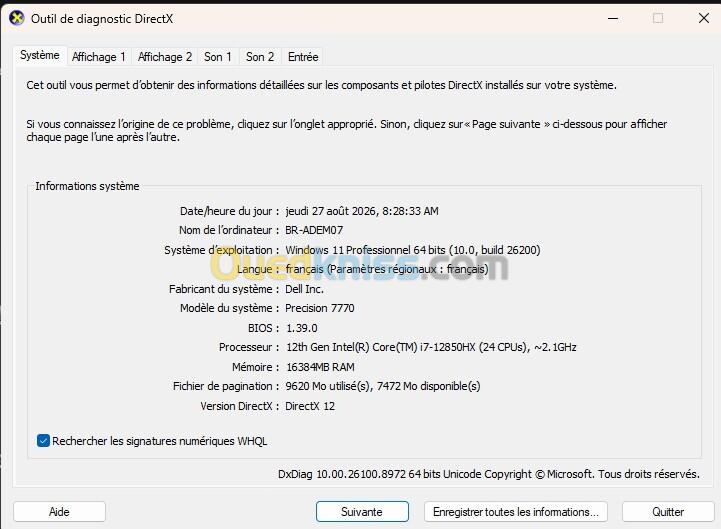Select computer name BR-ADEM07
Screen dimensions: 721x529
(314, 230)
